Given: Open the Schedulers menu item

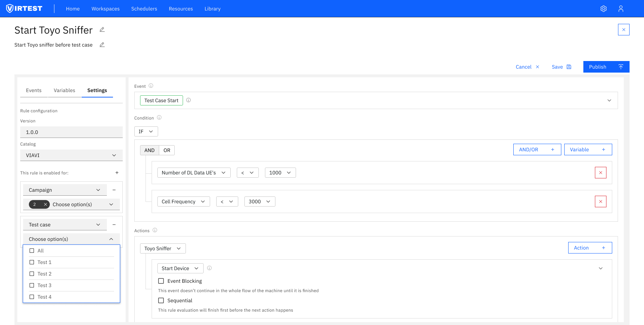Looking at the screenshot, I should tap(144, 8).
